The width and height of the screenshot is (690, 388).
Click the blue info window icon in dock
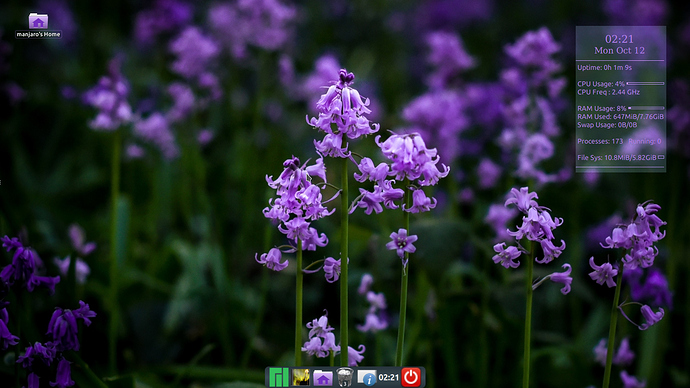click(367, 377)
